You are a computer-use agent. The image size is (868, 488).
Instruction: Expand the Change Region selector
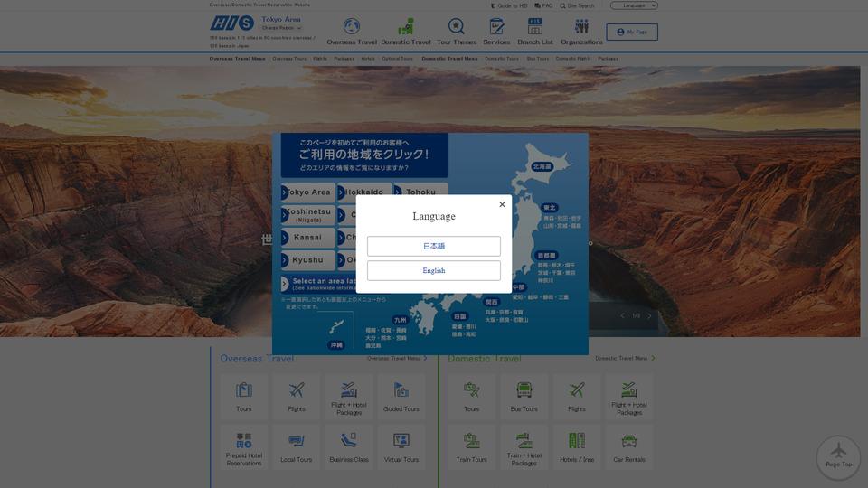click(282, 28)
